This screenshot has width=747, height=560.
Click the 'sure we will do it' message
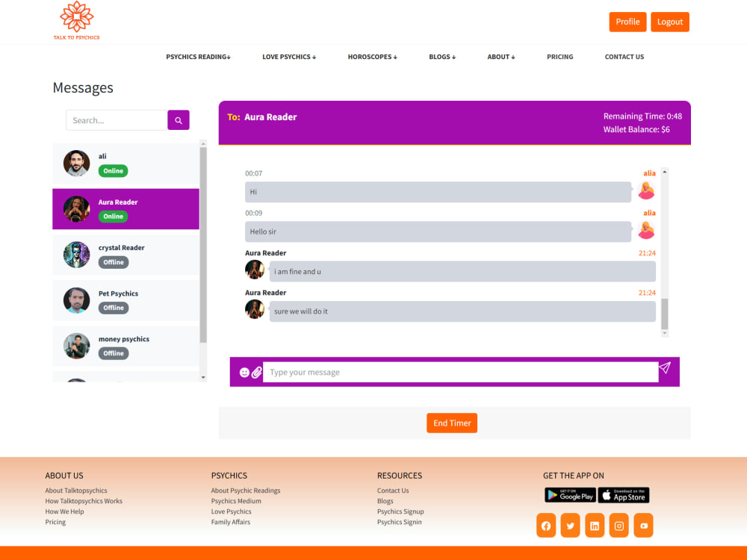click(x=462, y=311)
